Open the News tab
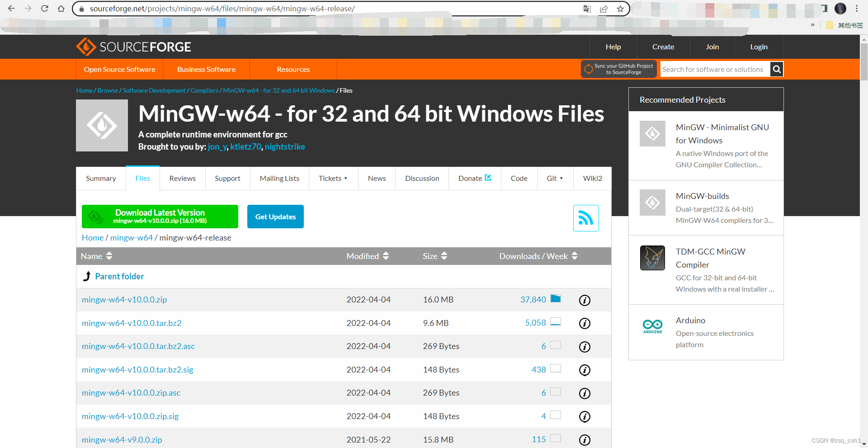 click(377, 178)
